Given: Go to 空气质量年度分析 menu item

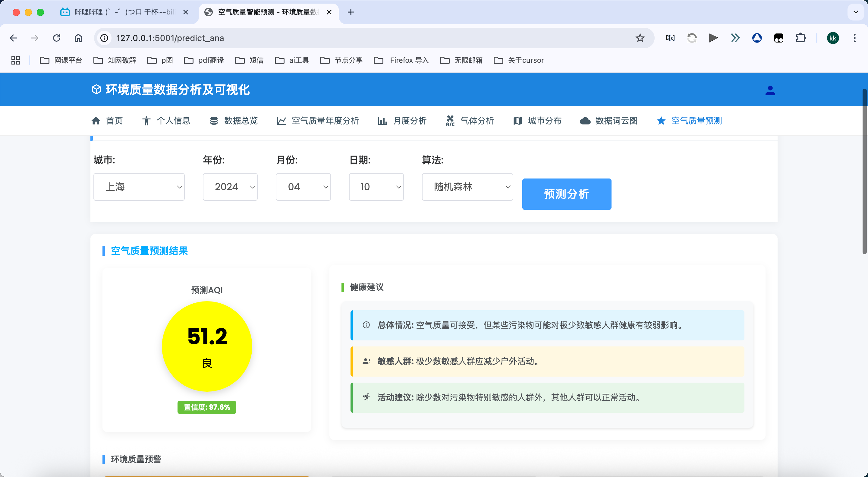Looking at the screenshot, I should point(325,121).
